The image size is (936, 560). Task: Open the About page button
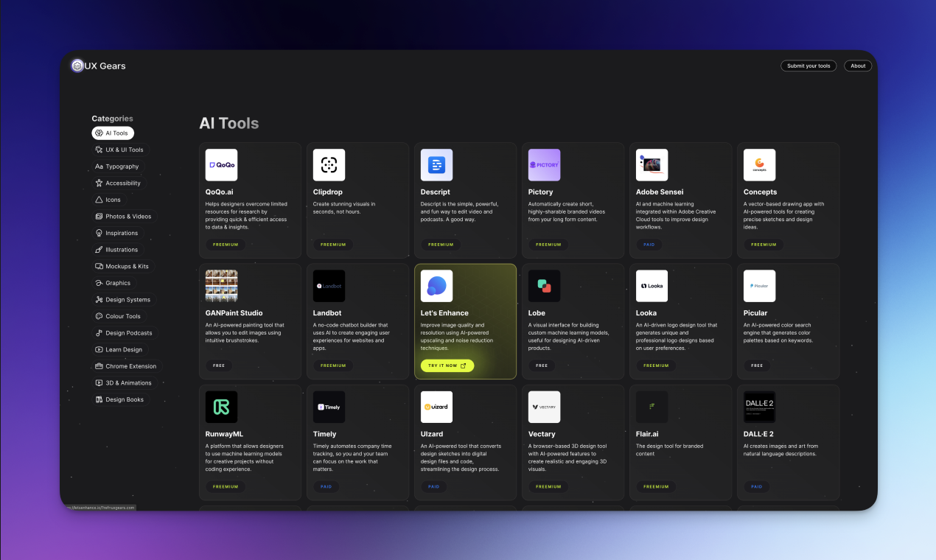(858, 66)
